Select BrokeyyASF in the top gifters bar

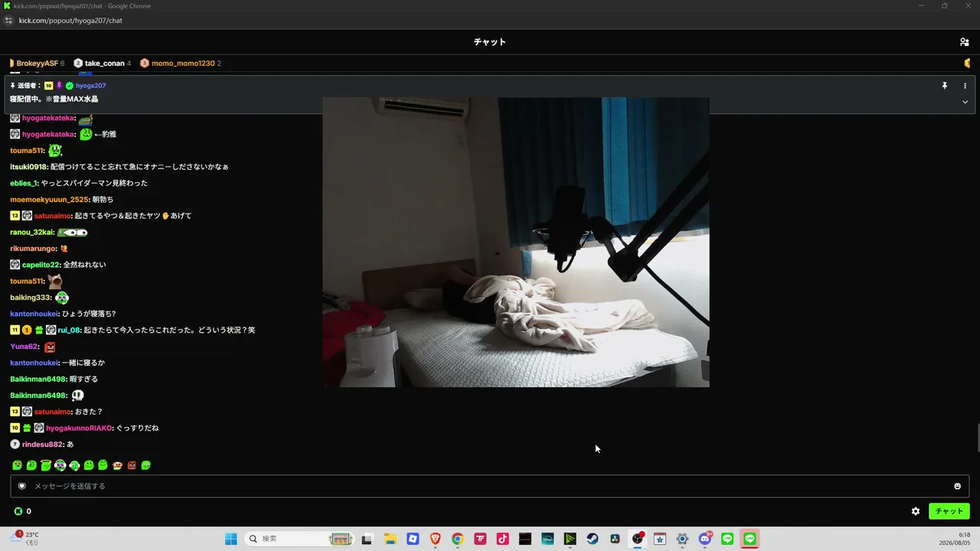37,64
